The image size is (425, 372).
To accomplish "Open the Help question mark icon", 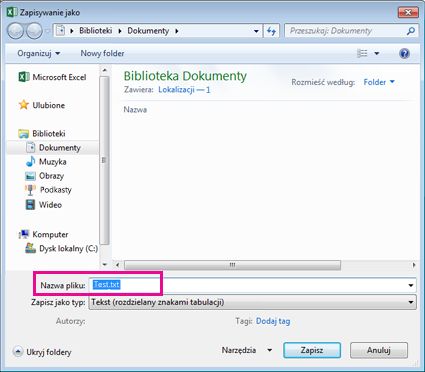I will pyautogui.click(x=404, y=53).
